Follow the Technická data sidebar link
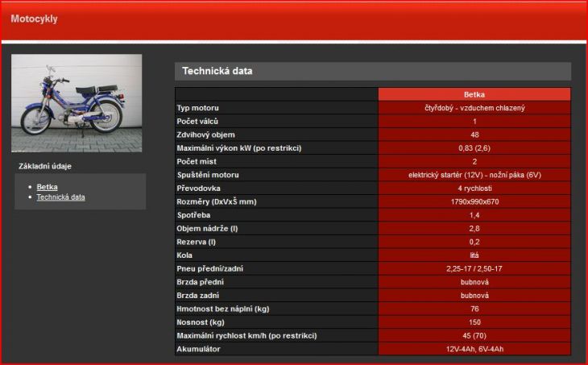 60,197
